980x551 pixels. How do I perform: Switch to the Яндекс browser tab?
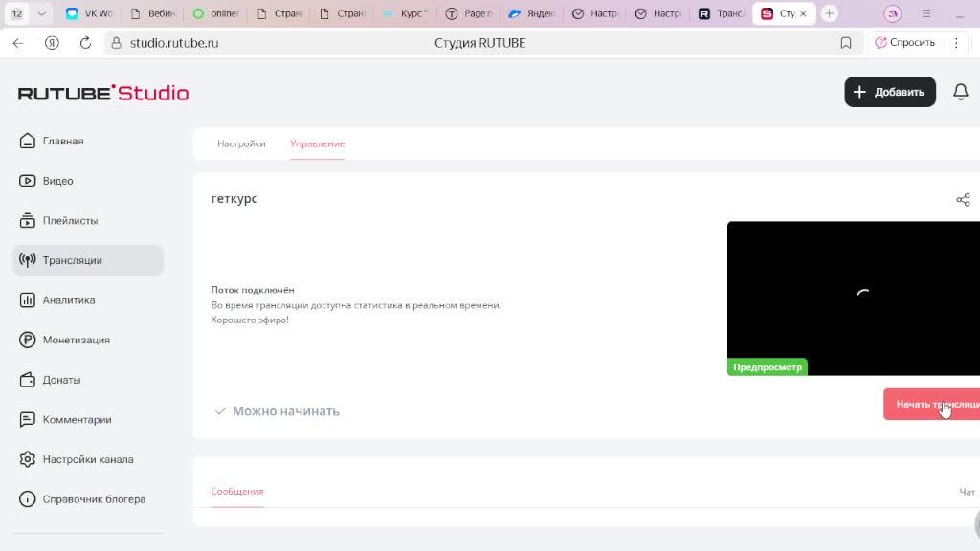click(531, 13)
